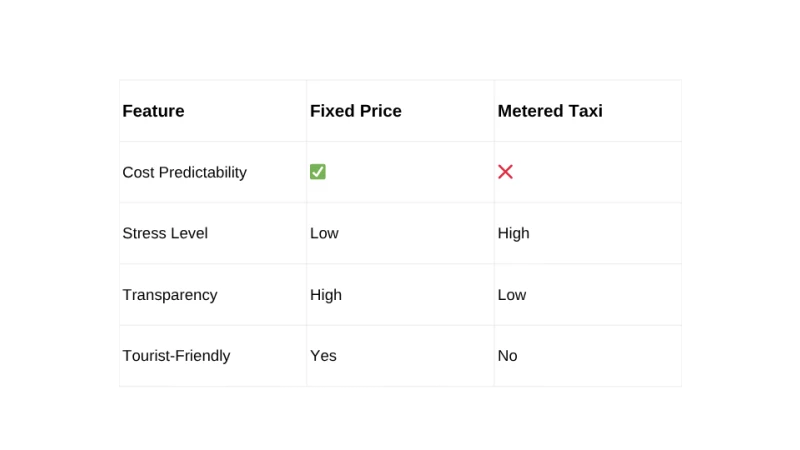Click the red X icon
Screen dimensions: 800x450
point(505,172)
